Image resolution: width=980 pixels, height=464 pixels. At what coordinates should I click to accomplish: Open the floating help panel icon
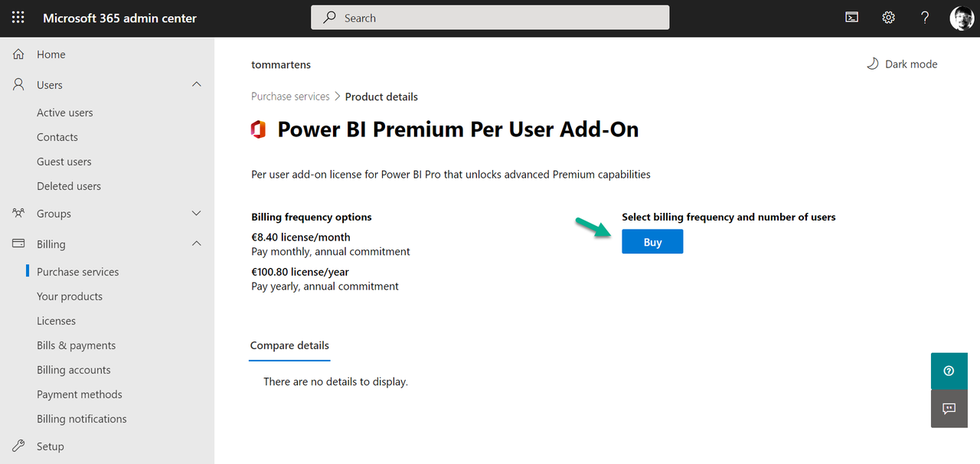[x=949, y=371]
